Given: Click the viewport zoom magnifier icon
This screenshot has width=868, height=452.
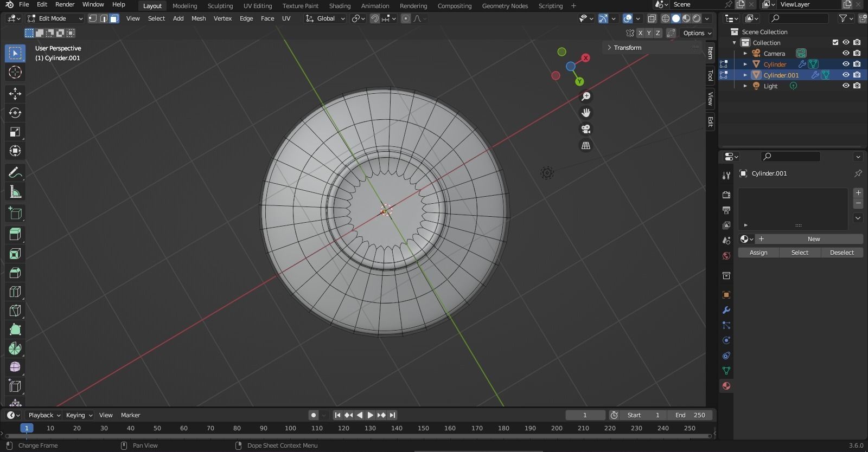Looking at the screenshot, I should (586, 96).
